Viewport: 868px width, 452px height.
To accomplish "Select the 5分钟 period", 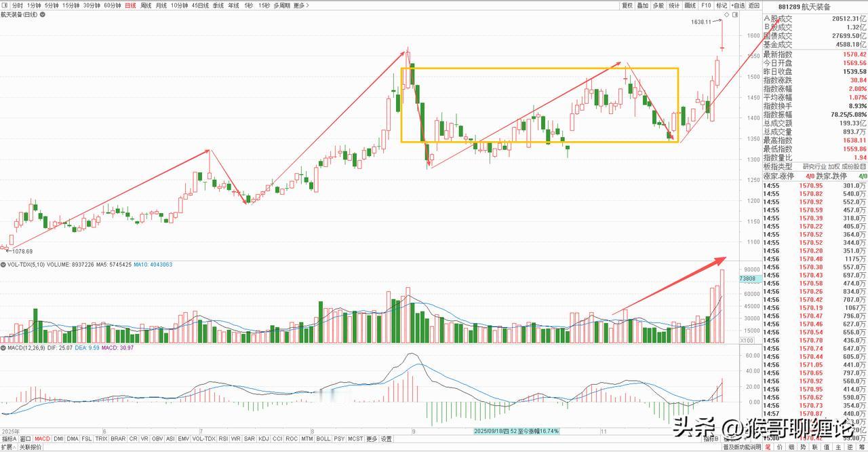I will click(x=52, y=5).
